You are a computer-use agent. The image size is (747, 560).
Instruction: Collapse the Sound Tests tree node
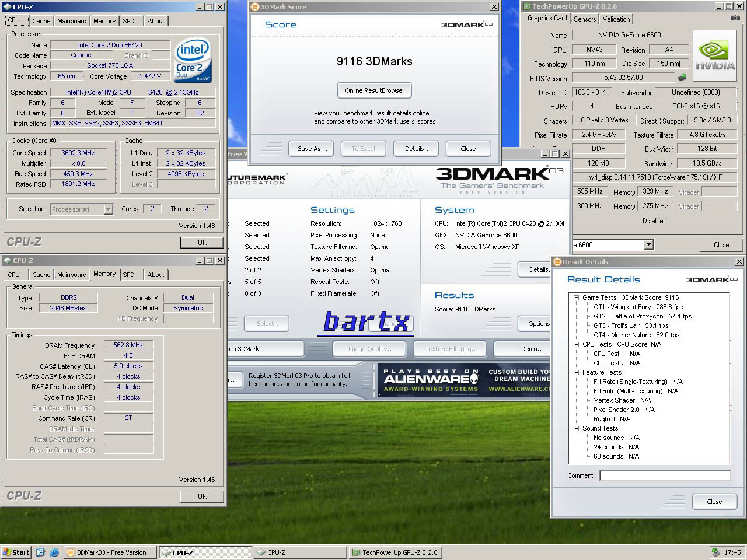[576, 428]
